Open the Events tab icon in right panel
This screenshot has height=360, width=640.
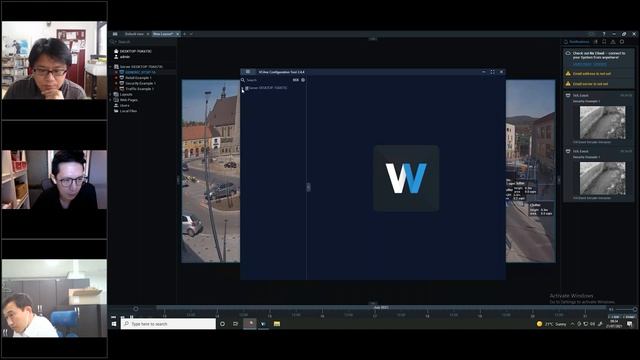coord(613,42)
